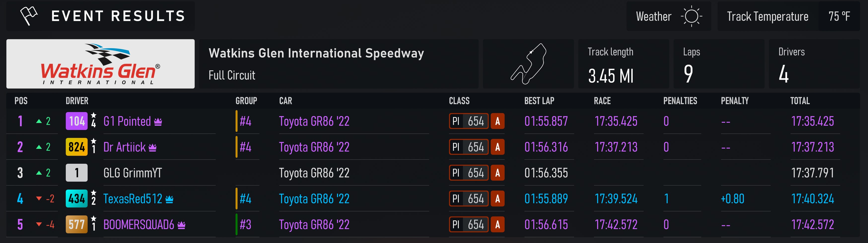Image resolution: width=868 pixels, height=243 pixels.
Task: Click the crown icon beside G1 Pointed
Action: [x=158, y=121]
